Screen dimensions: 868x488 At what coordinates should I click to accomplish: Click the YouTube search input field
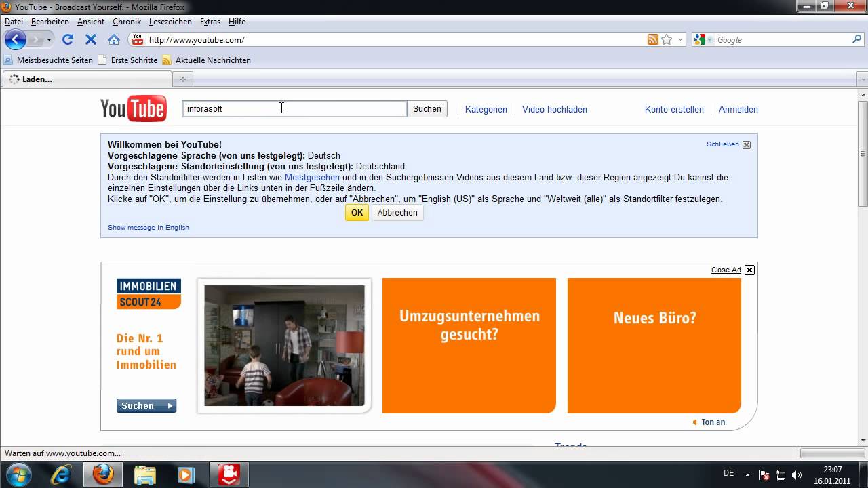tap(294, 108)
